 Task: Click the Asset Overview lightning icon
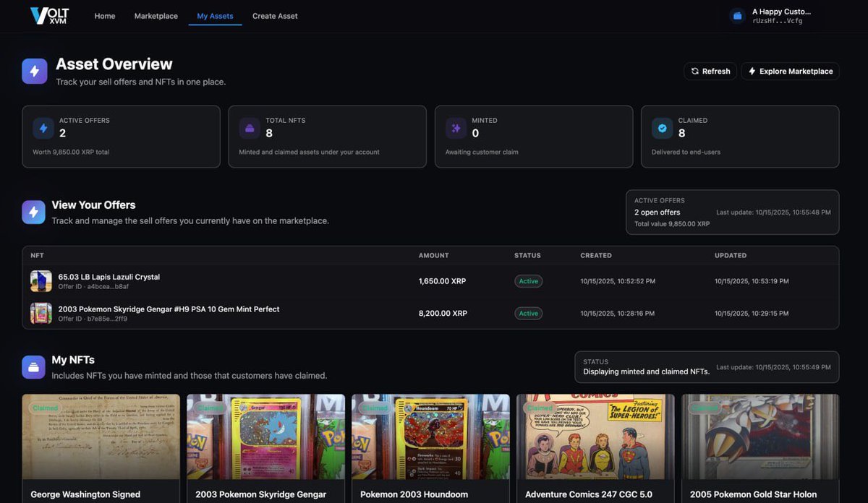[35, 72]
